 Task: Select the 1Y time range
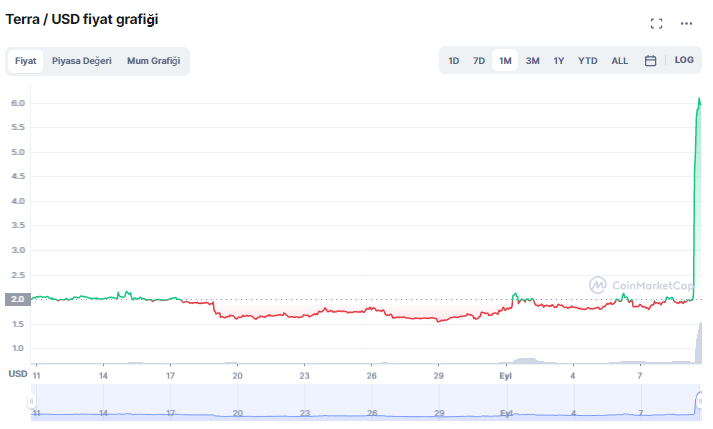(559, 61)
